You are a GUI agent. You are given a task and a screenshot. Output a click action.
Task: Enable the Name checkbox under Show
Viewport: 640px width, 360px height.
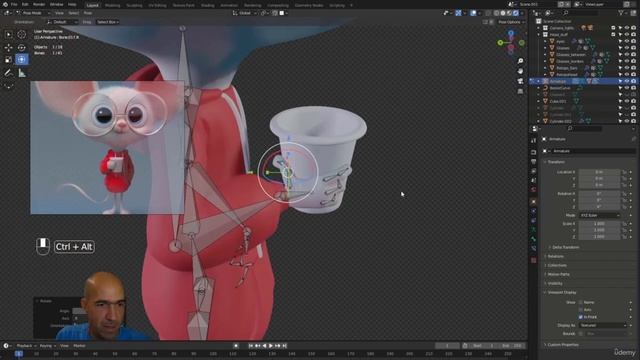pos(580,302)
